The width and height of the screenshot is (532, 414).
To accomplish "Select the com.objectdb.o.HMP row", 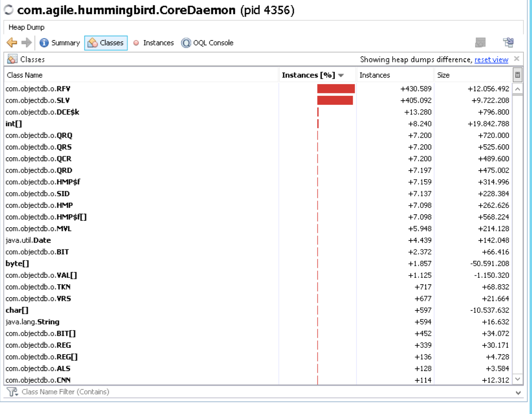I will coord(258,205).
